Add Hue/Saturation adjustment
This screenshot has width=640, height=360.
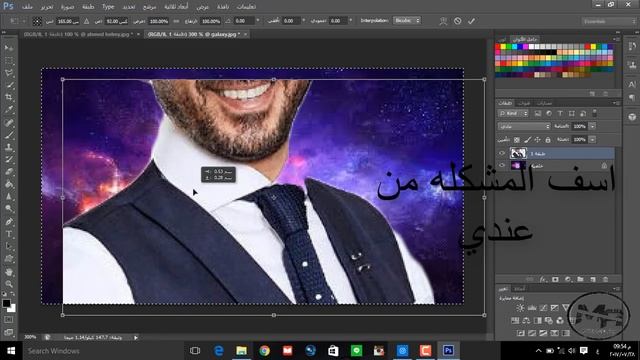(x=515, y=321)
